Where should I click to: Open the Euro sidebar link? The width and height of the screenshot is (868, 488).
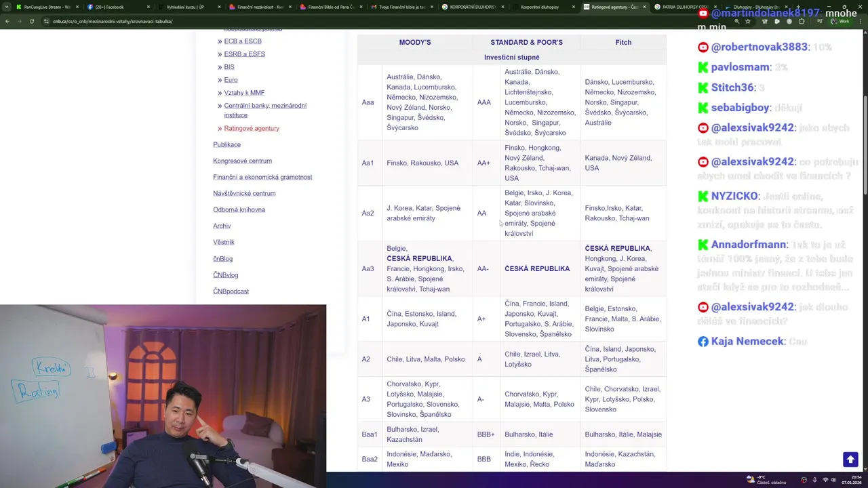[x=231, y=80]
